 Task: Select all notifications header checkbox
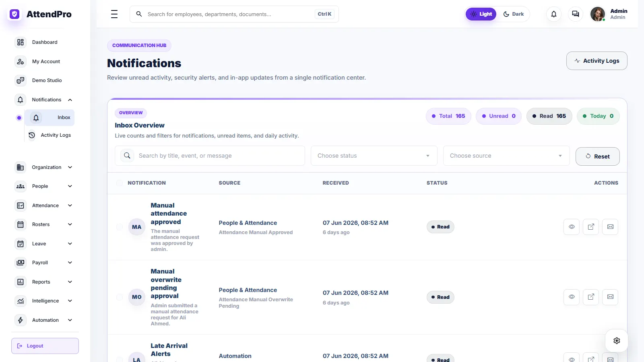[120, 183]
